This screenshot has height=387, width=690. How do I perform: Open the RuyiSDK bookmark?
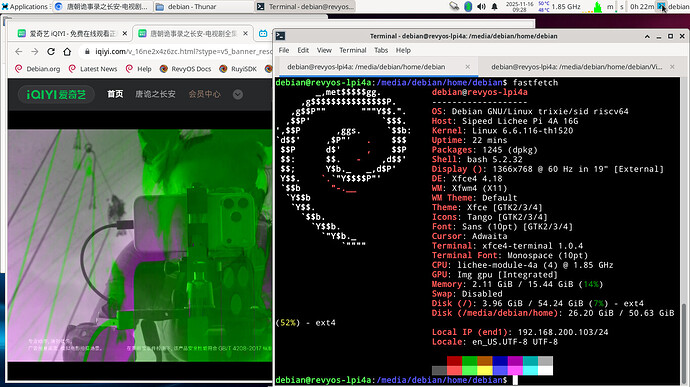(238, 69)
